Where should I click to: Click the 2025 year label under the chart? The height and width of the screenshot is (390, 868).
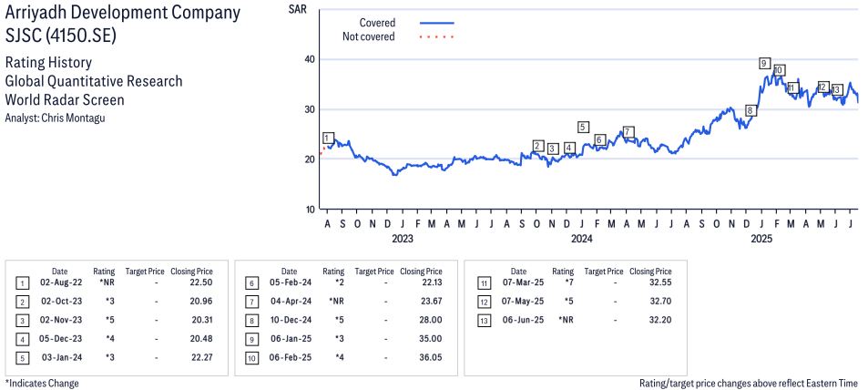(x=761, y=239)
